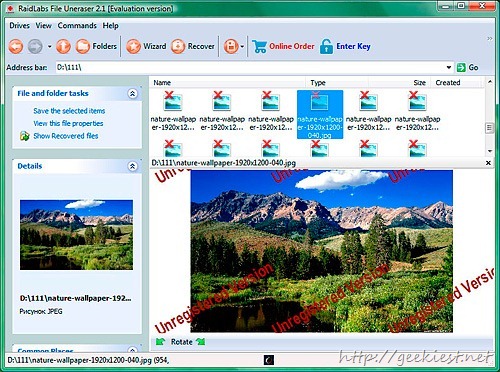Open the navigation history dropdown arrow
500x372 pixels.
49,47
